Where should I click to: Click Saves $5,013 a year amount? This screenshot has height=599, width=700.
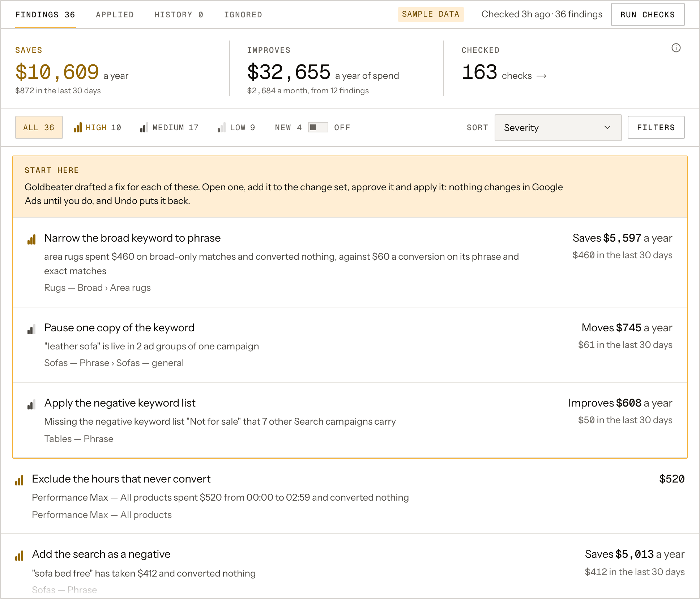point(635,554)
